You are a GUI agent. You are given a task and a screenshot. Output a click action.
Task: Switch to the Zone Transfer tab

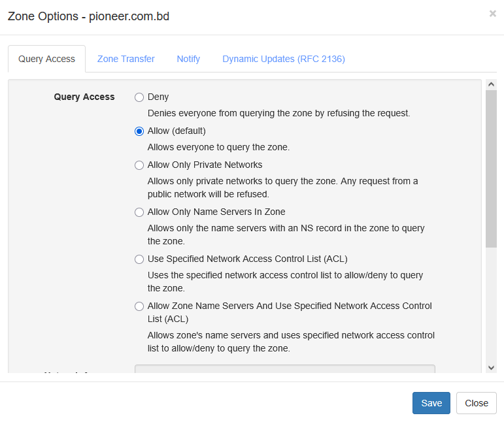126,59
